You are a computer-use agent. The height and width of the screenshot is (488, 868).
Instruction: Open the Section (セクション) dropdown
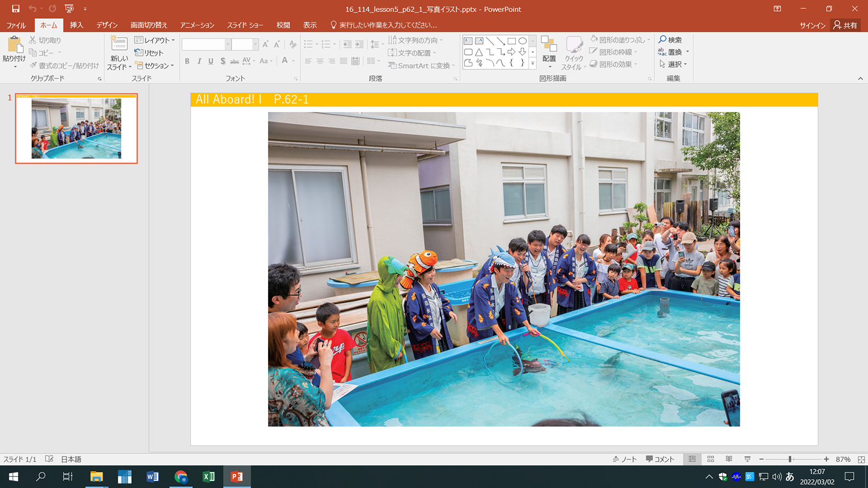(154, 65)
